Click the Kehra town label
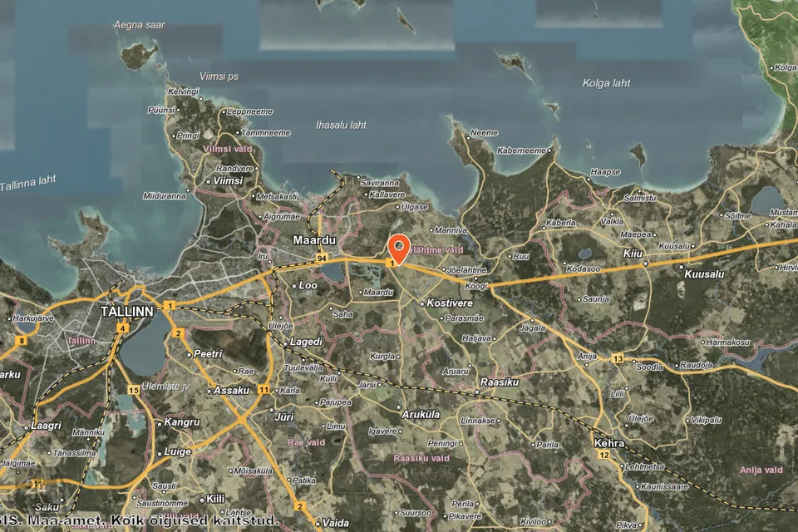 click(609, 443)
